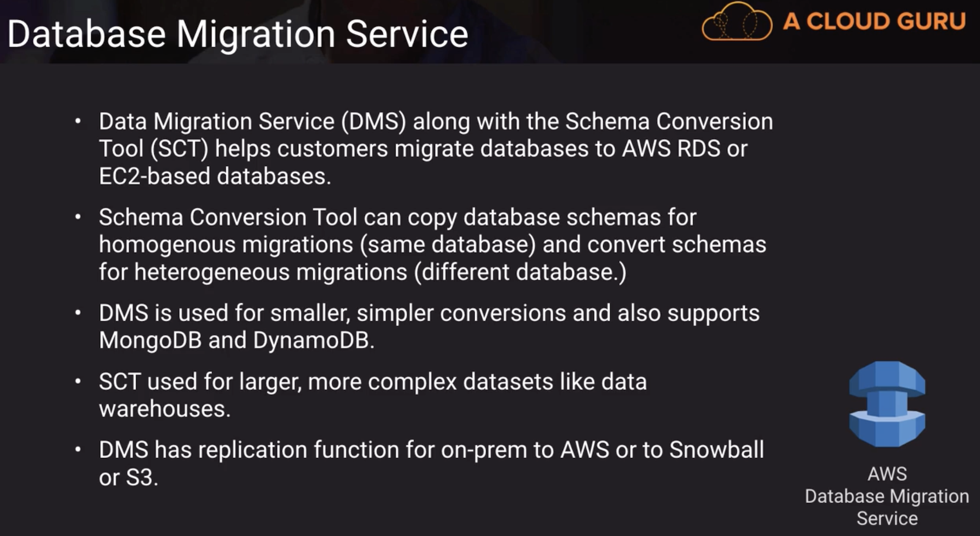980x536 pixels.
Task: Select the "Database Migration Service" slide title
Action: click(x=237, y=34)
